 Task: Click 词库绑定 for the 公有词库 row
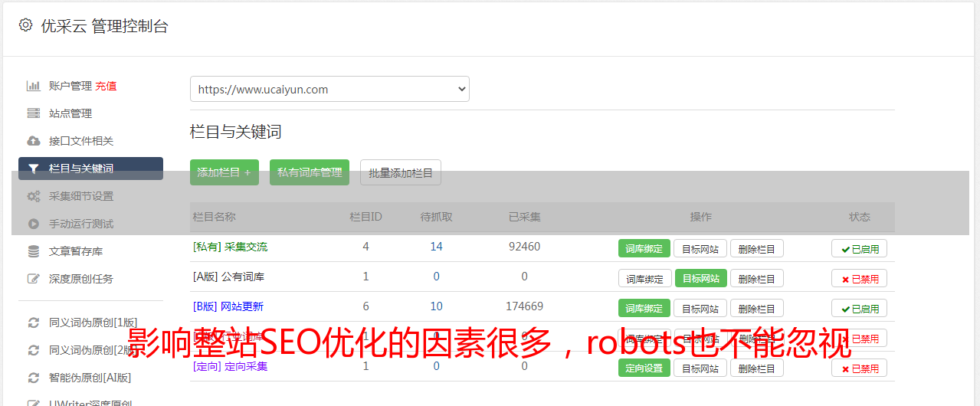(645, 278)
